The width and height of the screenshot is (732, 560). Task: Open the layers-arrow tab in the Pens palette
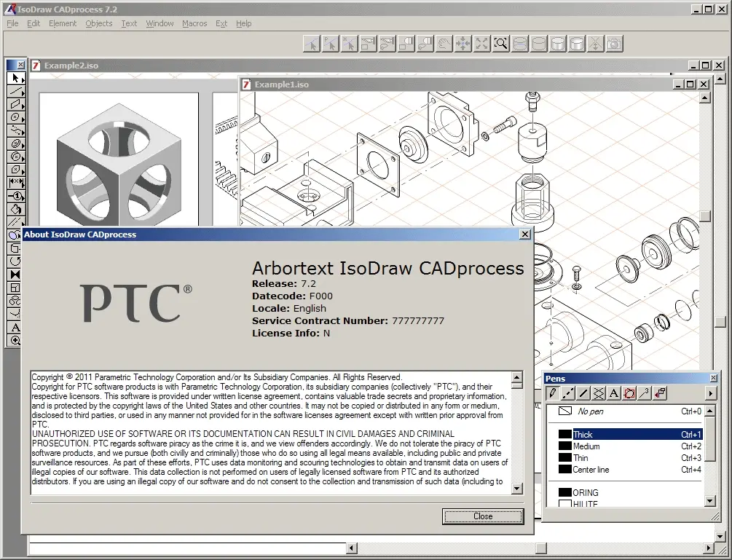pyautogui.click(x=661, y=393)
